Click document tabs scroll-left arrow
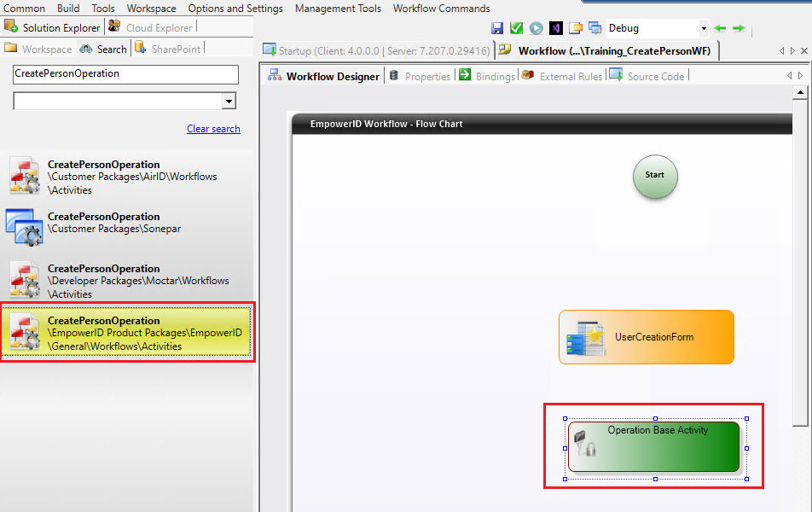The width and height of the screenshot is (812, 512). pos(781,51)
